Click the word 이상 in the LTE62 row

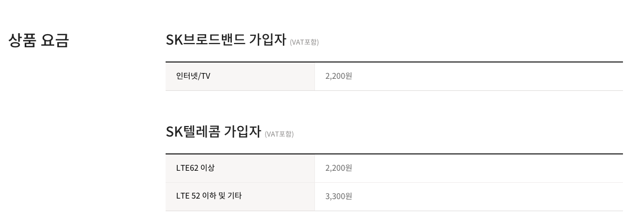tap(208, 168)
